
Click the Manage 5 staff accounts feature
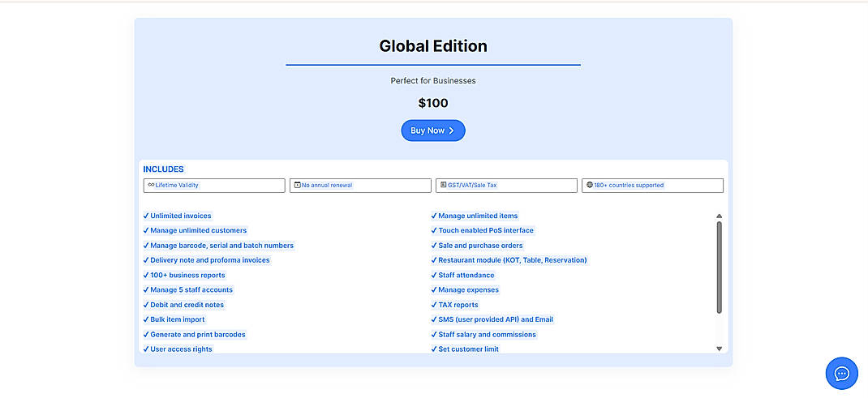pos(188,289)
